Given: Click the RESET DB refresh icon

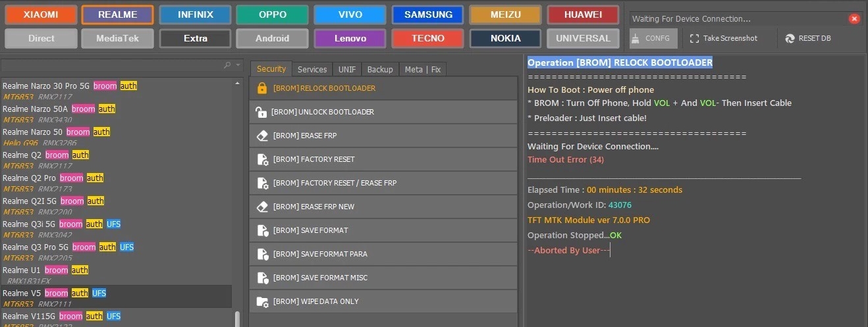Looking at the screenshot, I should coord(790,38).
